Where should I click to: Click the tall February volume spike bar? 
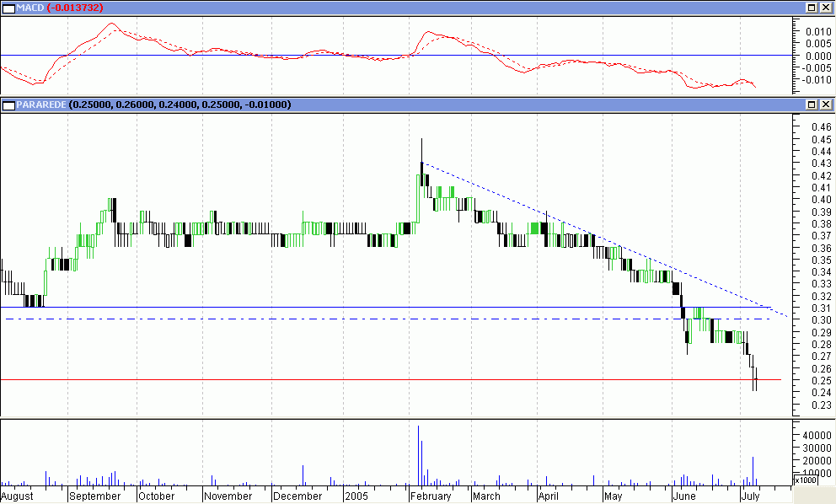coord(419,455)
